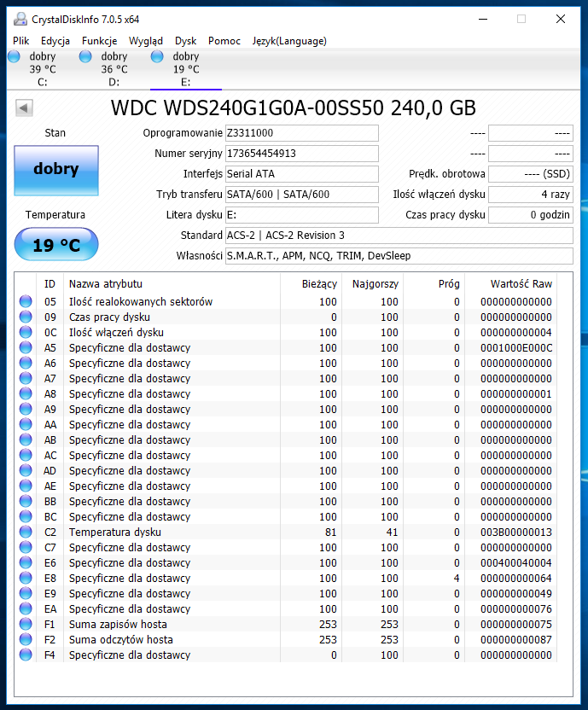Click the status orb for attribute 05

[26, 301]
